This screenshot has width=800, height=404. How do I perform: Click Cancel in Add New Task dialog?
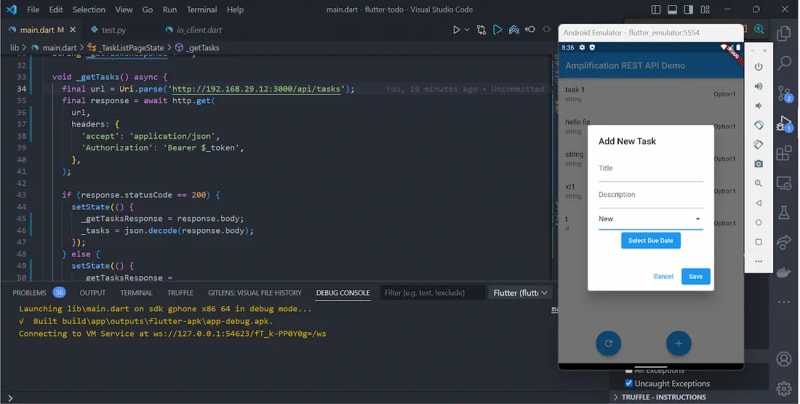click(663, 276)
